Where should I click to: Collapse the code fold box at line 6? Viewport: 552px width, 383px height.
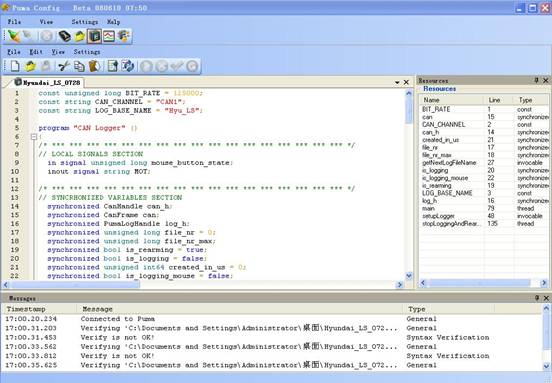[34, 137]
